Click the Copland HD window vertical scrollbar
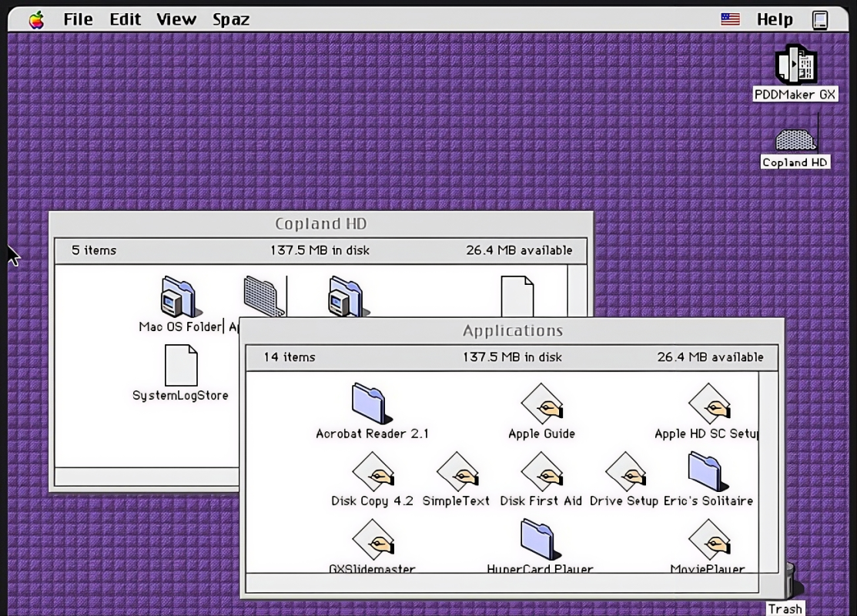Image resolution: width=857 pixels, height=616 pixels. coord(577,291)
